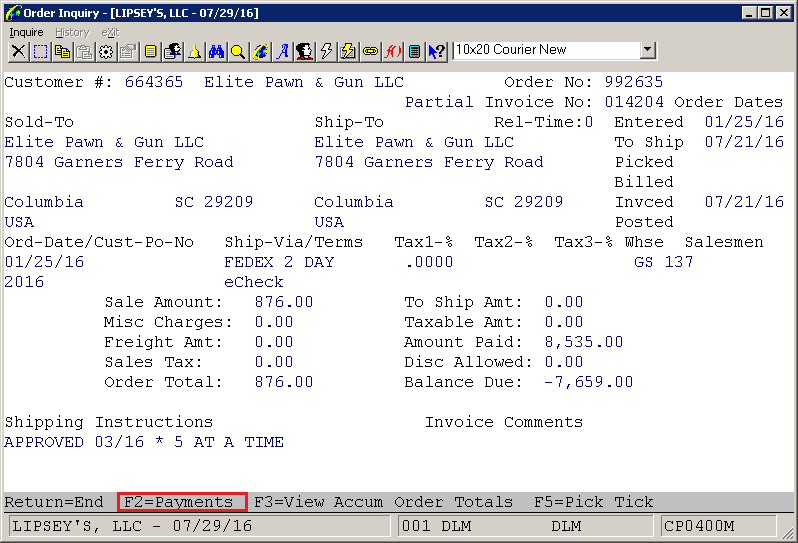Click Sale Amount value 876.00
Image resolution: width=798 pixels, height=543 pixels.
pyautogui.click(x=283, y=302)
